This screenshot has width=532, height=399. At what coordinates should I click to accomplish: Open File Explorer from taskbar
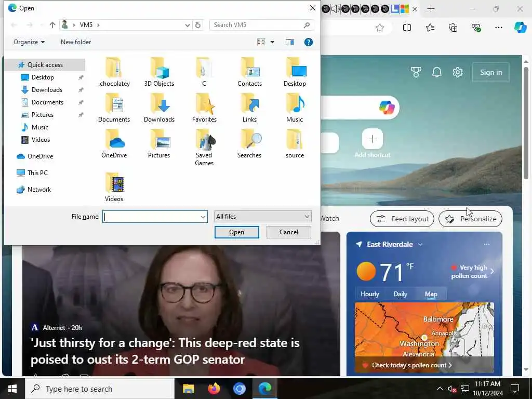point(188,389)
